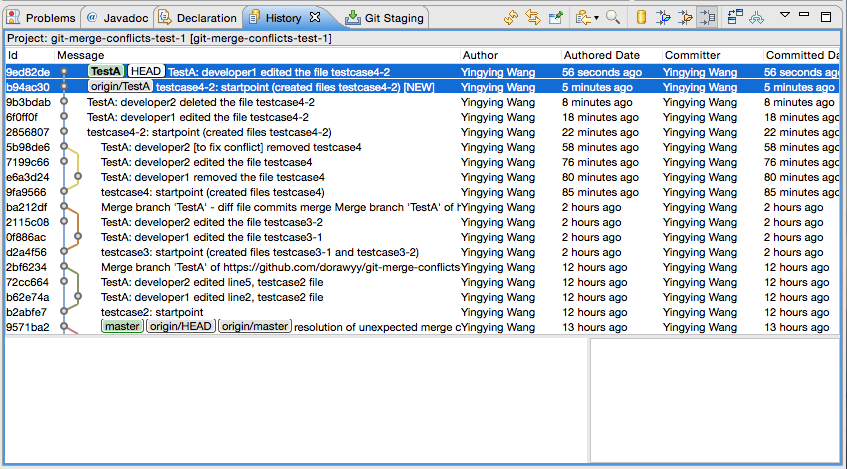Toggle Compare Mode icon in the toolbar
847x469 pixels.
[x=735, y=17]
